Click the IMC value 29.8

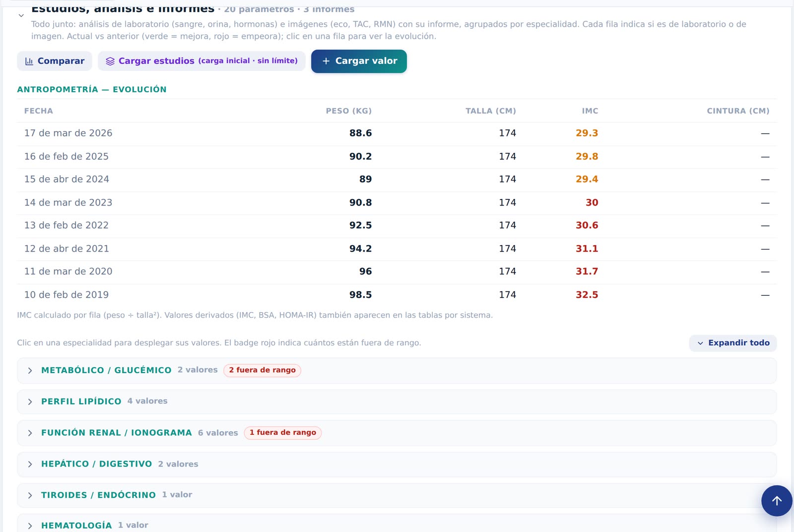(587, 157)
